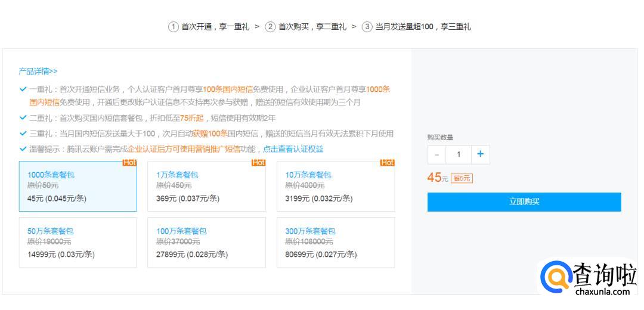Select the 1000条套餐包 package
The height and width of the screenshot is (310, 644).
(x=78, y=186)
